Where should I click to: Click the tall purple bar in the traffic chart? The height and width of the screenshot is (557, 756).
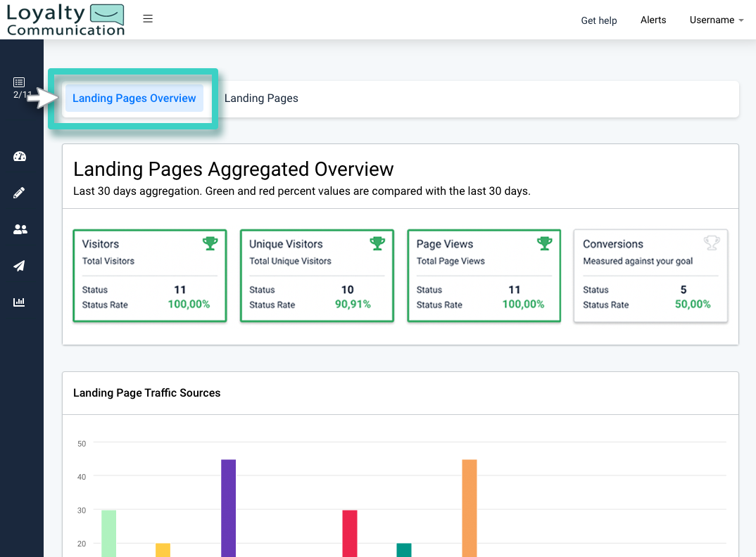click(x=227, y=506)
